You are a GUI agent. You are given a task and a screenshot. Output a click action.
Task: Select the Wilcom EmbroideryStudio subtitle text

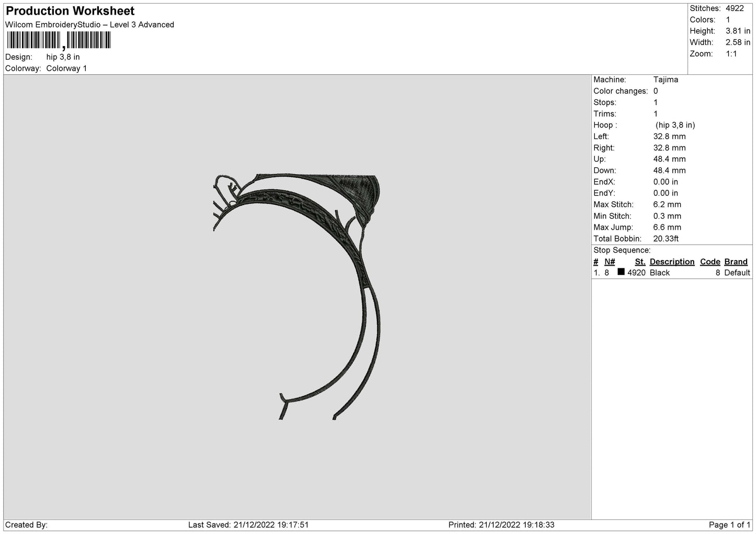coord(89,25)
